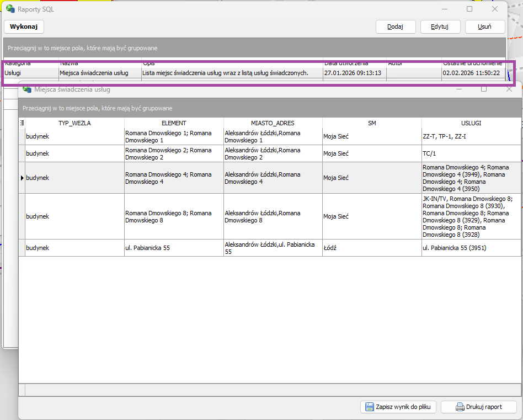Click the SM column header

pos(372,123)
